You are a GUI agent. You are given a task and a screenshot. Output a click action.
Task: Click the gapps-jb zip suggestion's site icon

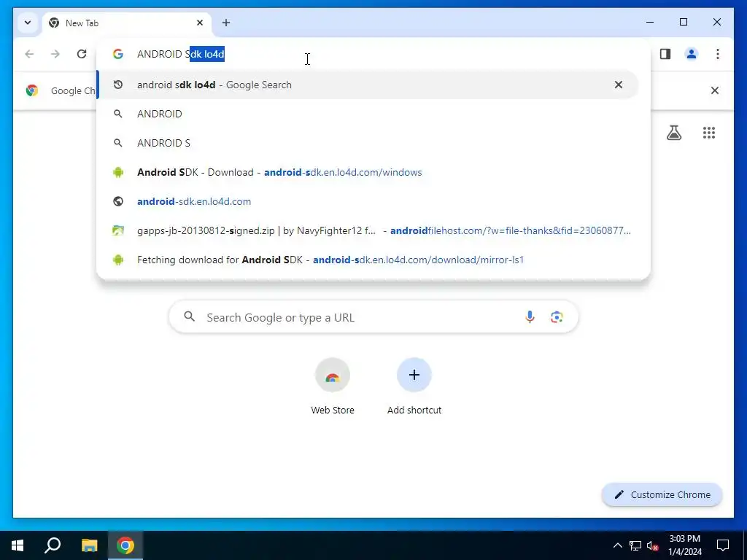(x=118, y=230)
